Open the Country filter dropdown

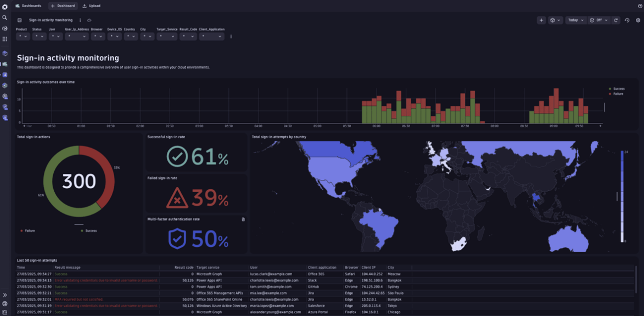click(131, 37)
